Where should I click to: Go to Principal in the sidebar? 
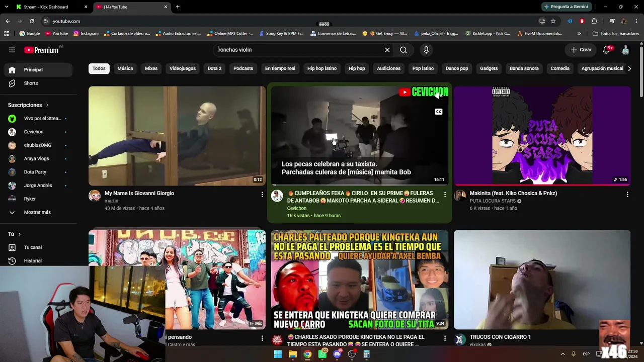38,70
